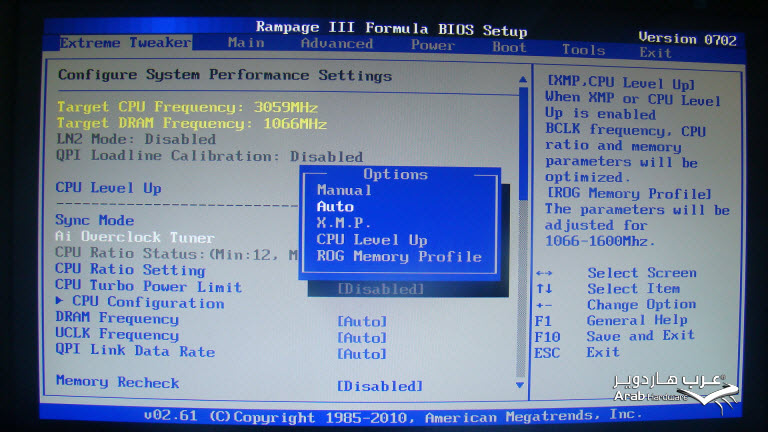This screenshot has width=768, height=432.
Task: Open the UCLK Frequency [Auto] value
Action: 362,337
